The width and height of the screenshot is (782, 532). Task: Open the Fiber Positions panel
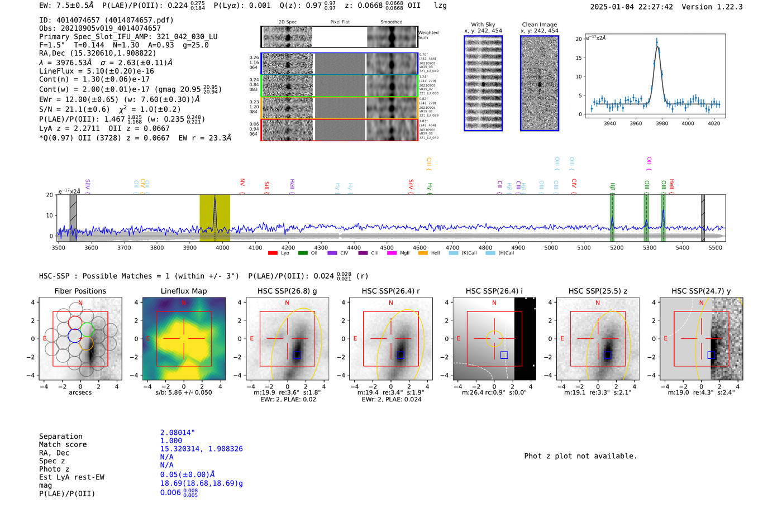click(80, 339)
